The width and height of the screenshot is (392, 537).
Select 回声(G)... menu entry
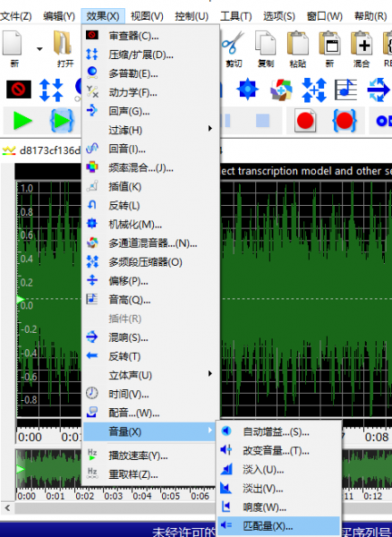pos(150,111)
